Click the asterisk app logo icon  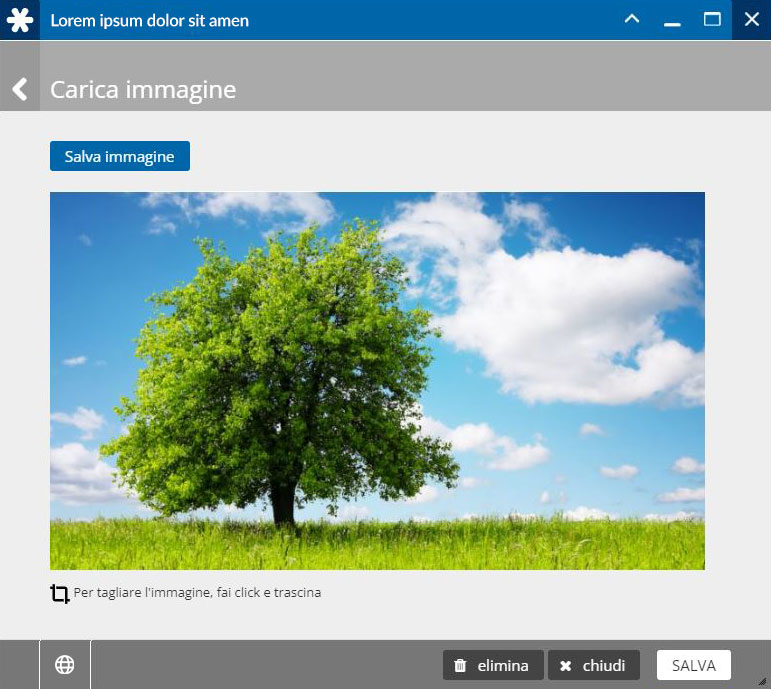(20, 20)
